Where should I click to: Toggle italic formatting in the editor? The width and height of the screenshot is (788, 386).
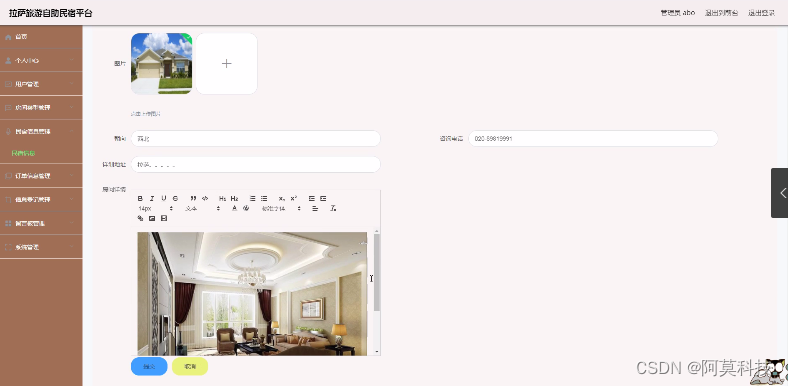(x=152, y=199)
